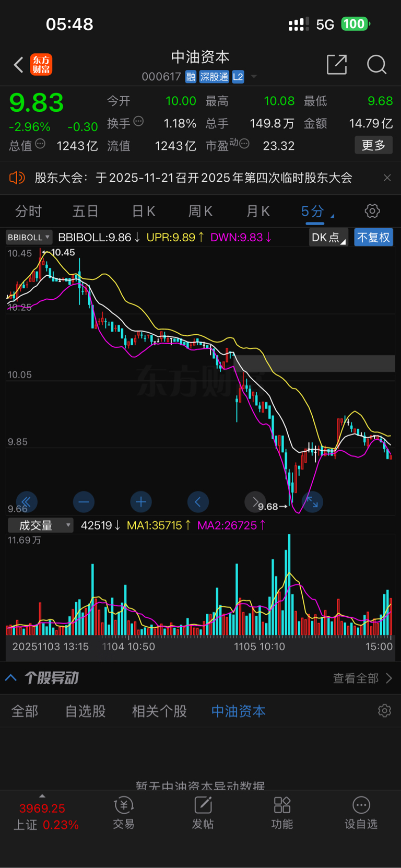Switch to 五日 chart tab

(x=85, y=211)
